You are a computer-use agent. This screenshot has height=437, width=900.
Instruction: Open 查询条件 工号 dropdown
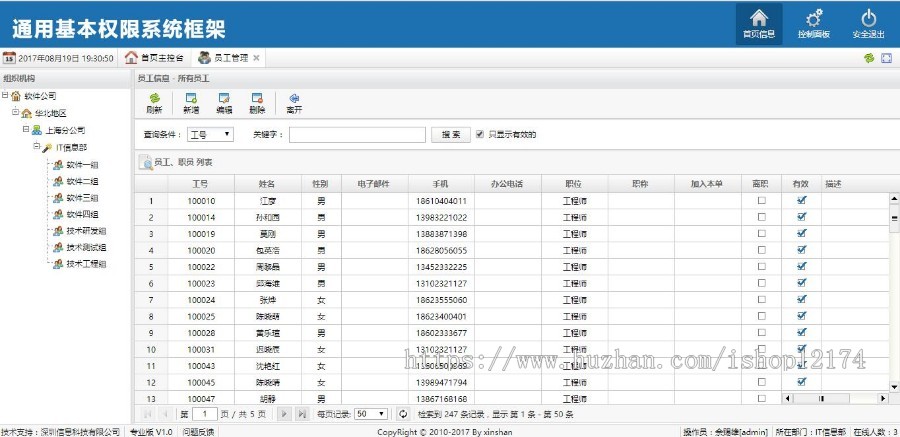pyautogui.click(x=210, y=134)
